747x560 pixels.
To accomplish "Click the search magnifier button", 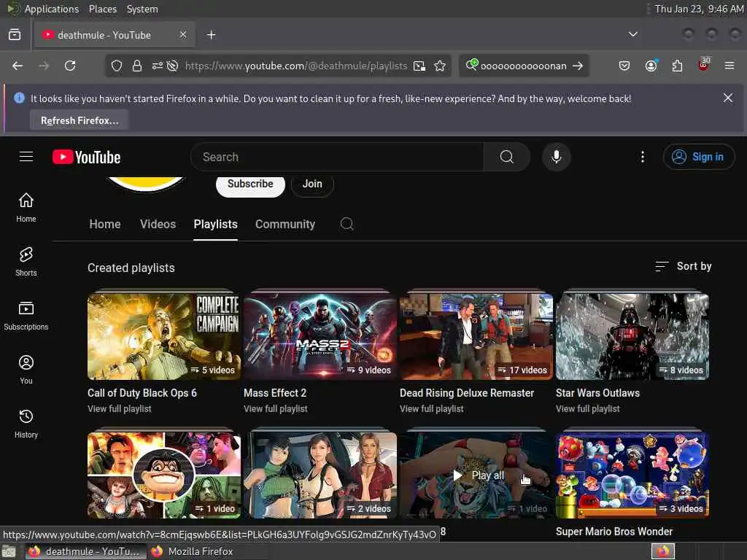I will pos(507,157).
